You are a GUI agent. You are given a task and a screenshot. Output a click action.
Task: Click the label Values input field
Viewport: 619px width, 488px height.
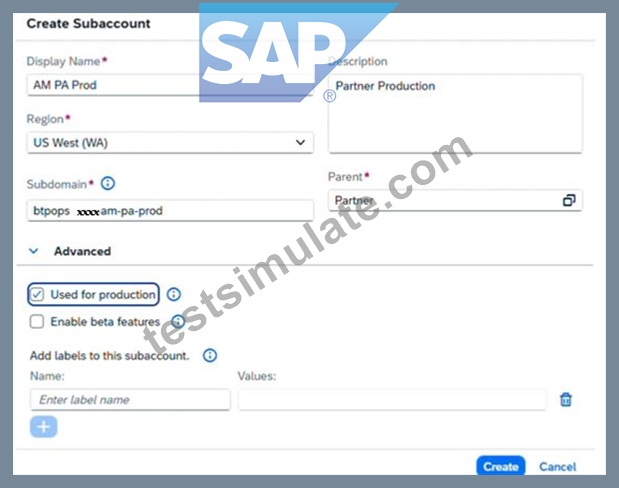(392, 400)
